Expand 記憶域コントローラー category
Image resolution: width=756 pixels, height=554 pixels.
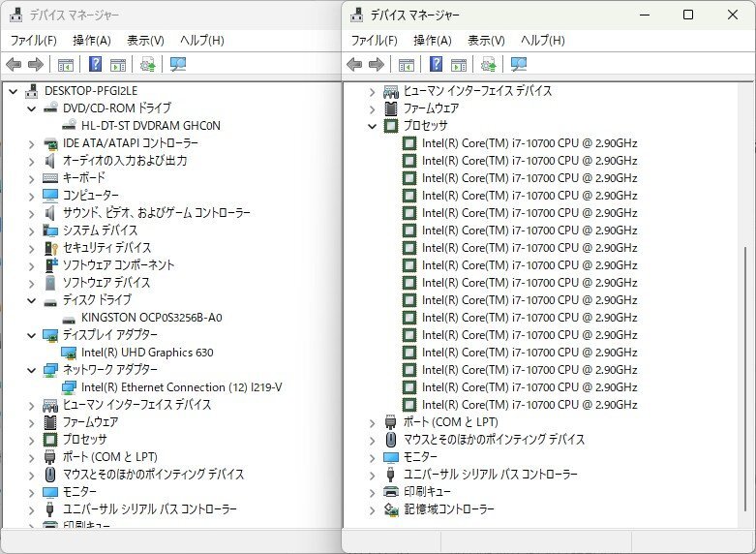pyautogui.click(x=373, y=509)
